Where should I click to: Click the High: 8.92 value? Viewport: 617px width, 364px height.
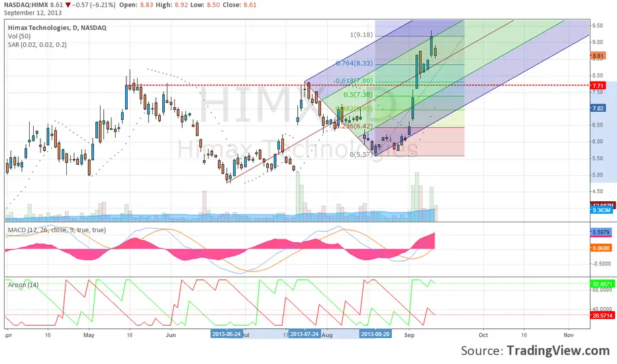172,5
